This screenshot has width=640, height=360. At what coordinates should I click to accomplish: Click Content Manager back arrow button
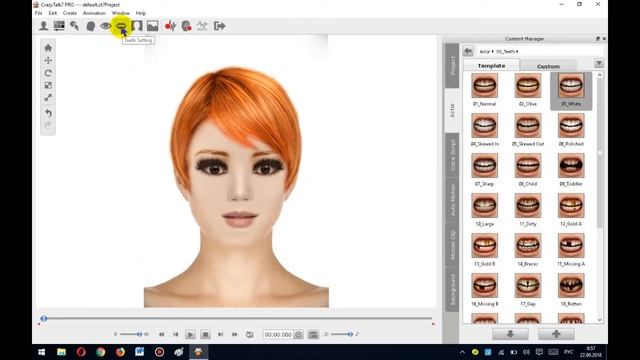[x=468, y=51]
